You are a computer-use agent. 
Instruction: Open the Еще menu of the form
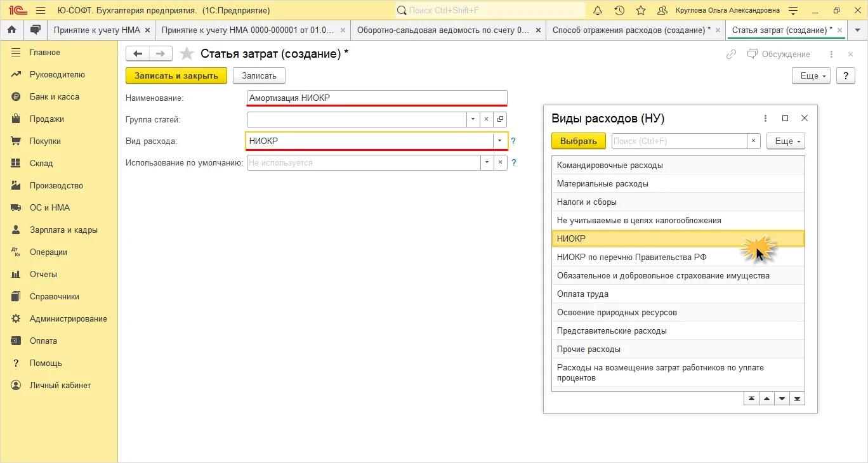pos(812,75)
